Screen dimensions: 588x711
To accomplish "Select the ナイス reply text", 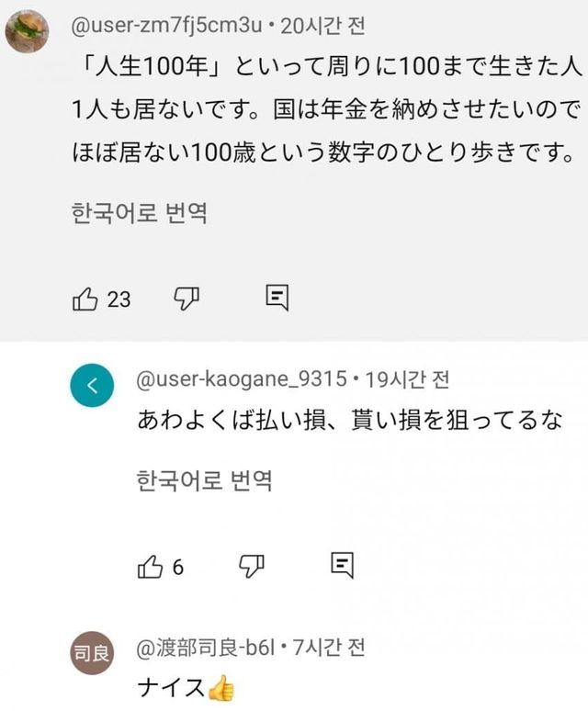I will point(173,687).
